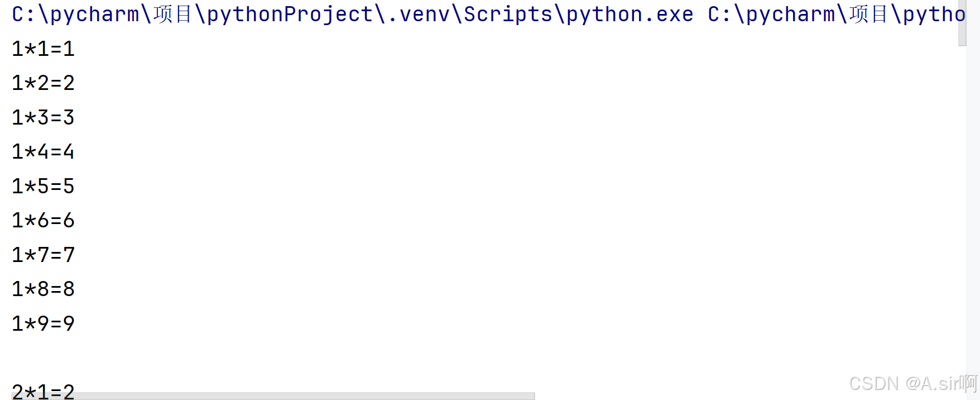Click the output line 1*4=4

pyautogui.click(x=43, y=152)
